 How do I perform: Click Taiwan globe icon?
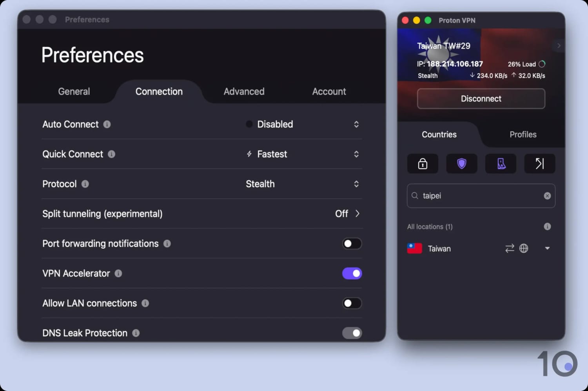524,248
